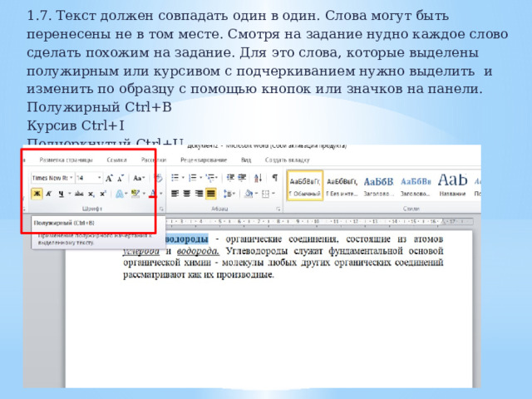Viewport: 532px width, 399px height.
Task: Open the Рассылки tab
Action: coord(154,160)
